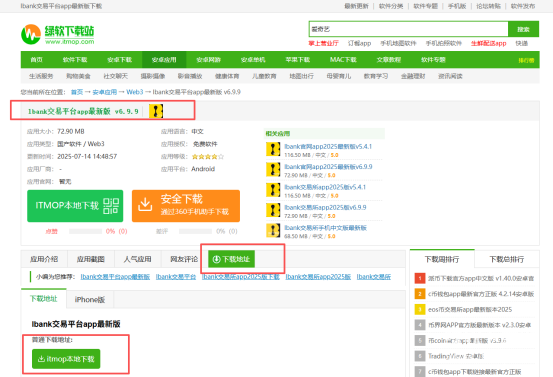This screenshot has width=553, height=377.
Task: Click the QR code icon on ITMOP本地下载
Action: 111,206
